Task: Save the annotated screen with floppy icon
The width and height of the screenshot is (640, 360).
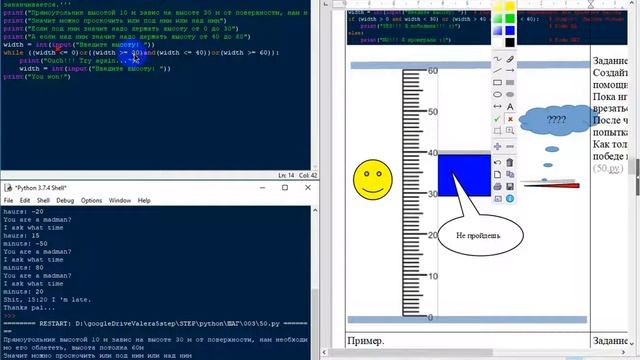Action: coord(510,187)
